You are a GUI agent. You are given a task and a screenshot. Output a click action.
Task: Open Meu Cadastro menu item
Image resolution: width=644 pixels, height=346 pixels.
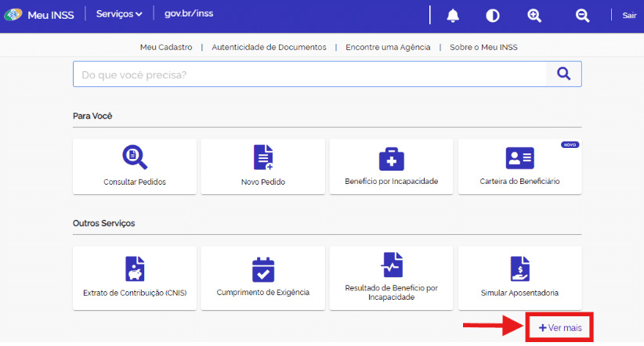(x=166, y=47)
